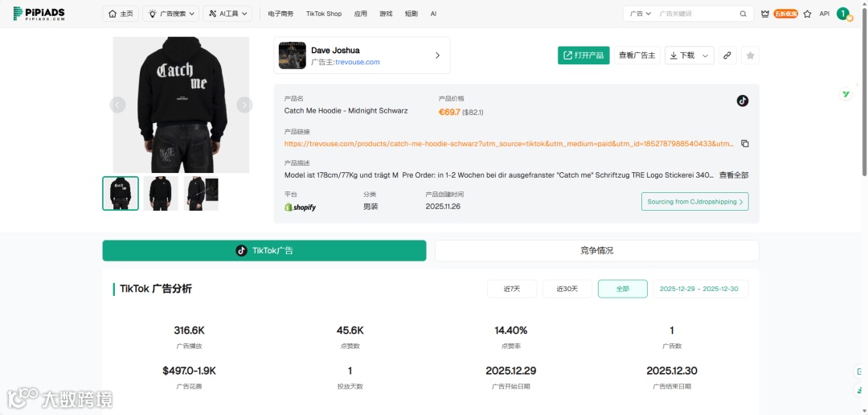The width and height of the screenshot is (868, 415).
Task: Click the 查看广告主 button
Action: (x=637, y=55)
